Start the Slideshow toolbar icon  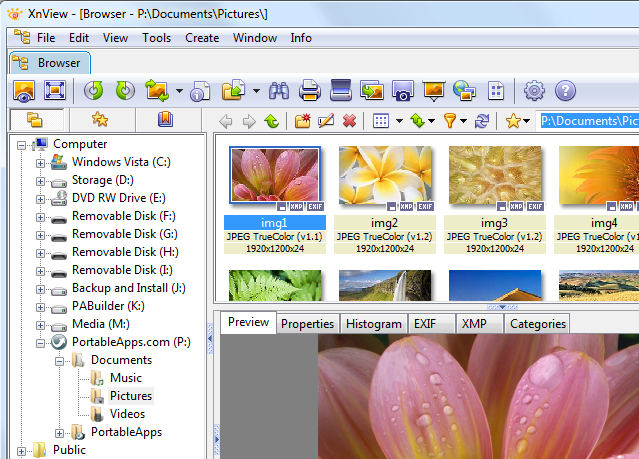[434, 90]
